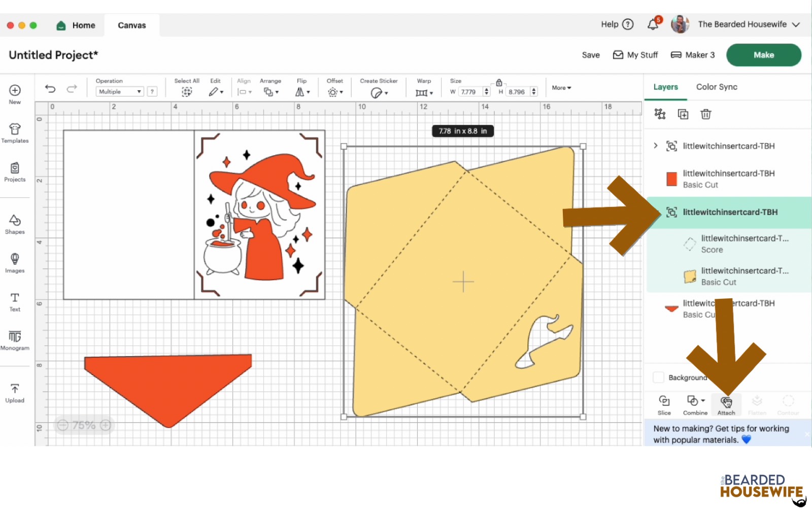The height and width of the screenshot is (516, 812).
Task: Zoom in with the plus button
Action: [x=106, y=425]
